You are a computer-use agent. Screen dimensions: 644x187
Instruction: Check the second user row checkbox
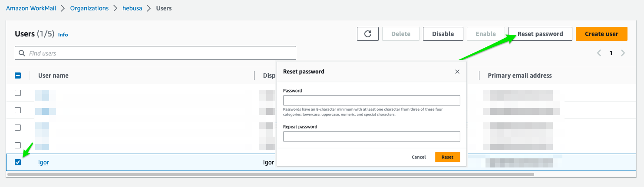[18, 110]
